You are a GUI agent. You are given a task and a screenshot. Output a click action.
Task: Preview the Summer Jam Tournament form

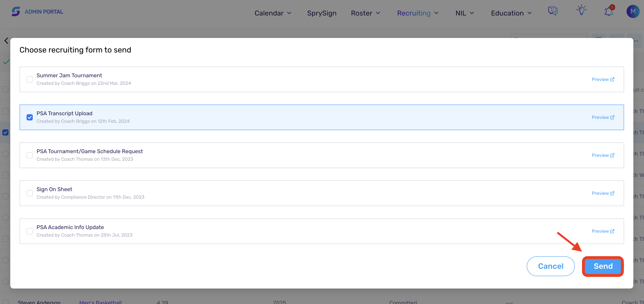(x=603, y=79)
